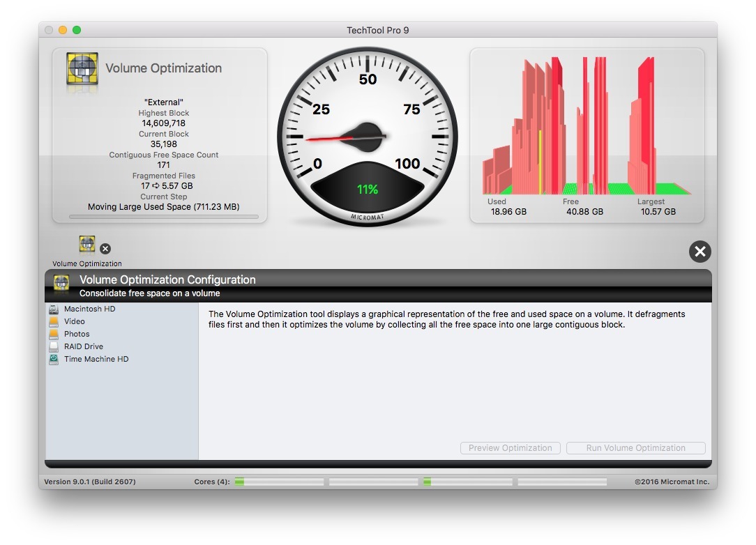Viewport: 756px width, 545px height.
Task: Click the third CPU core usage bar
Action: 468,482
